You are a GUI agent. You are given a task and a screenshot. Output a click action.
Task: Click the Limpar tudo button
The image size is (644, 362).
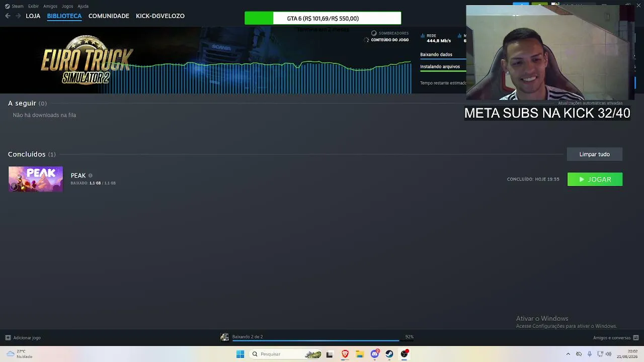[x=594, y=154]
